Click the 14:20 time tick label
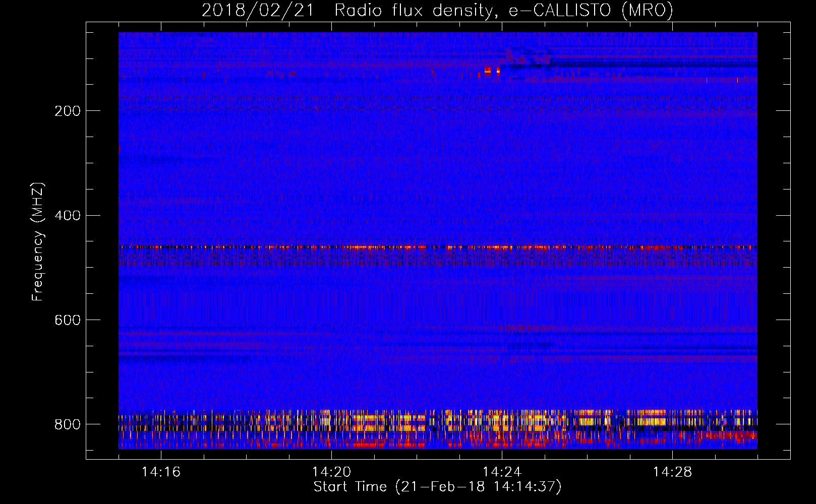This screenshot has height=504, width=816. coord(331,472)
